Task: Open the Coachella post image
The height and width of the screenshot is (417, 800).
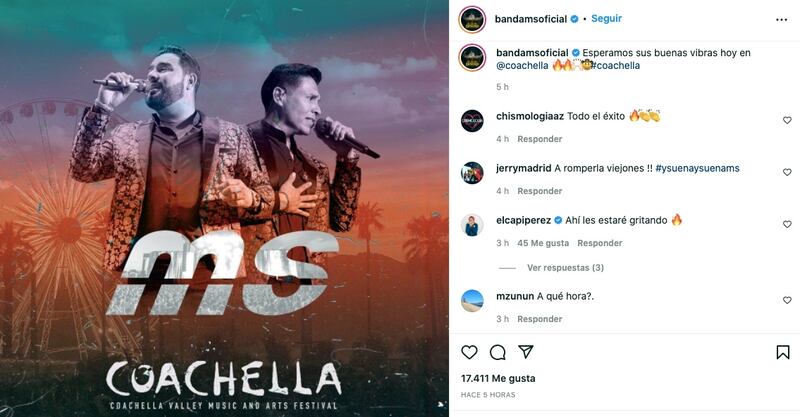Action: (224, 208)
